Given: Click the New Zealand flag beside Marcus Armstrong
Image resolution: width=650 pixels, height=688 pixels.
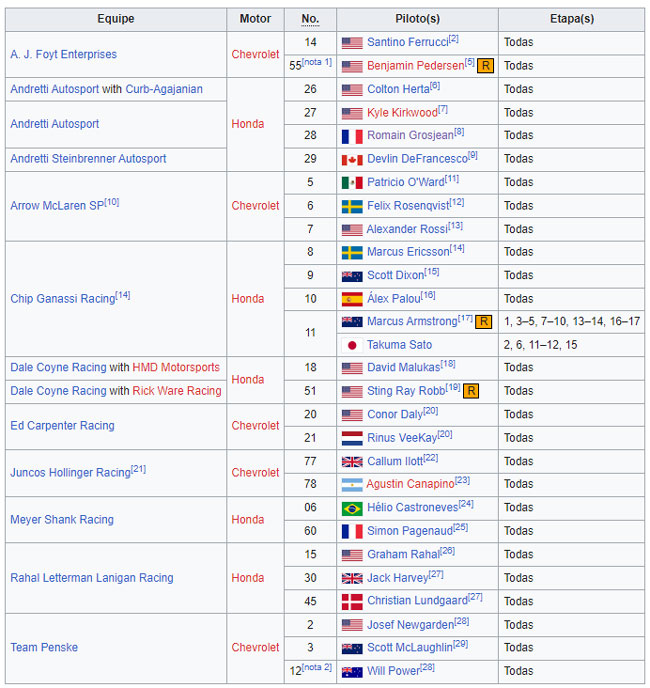Looking at the screenshot, I should [x=352, y=322].
